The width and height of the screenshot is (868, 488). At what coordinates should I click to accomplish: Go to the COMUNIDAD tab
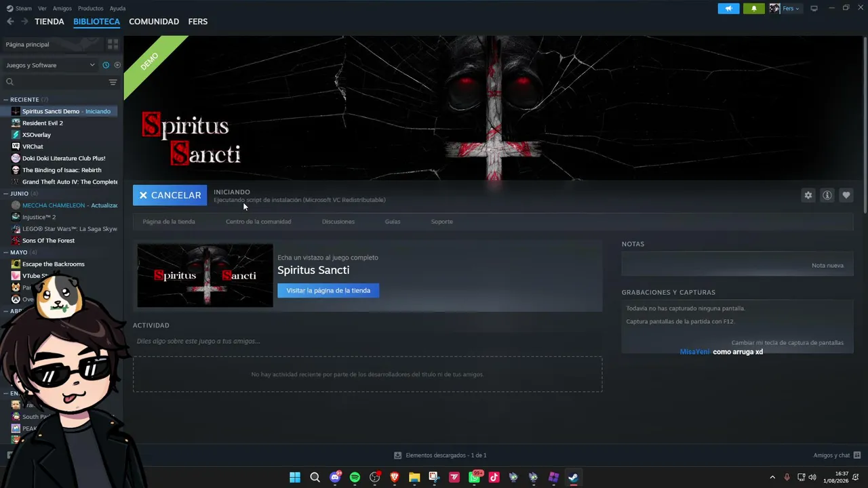point(154,22)
